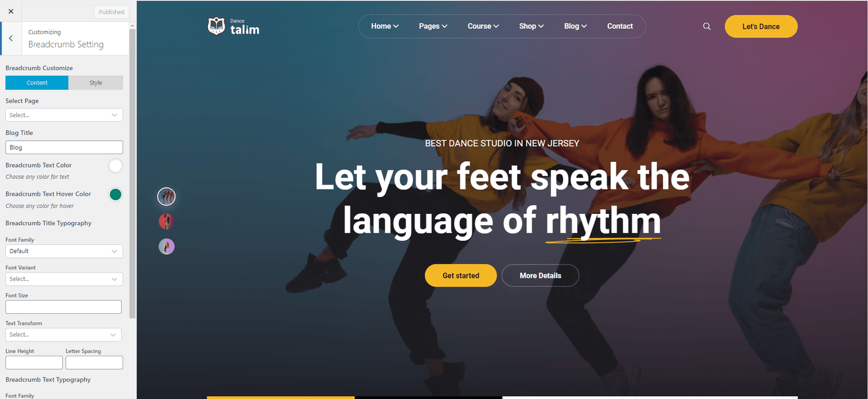The image size is (868, 399).
Task: Close the Customizer with the X icon
Action: coord(11,11)
